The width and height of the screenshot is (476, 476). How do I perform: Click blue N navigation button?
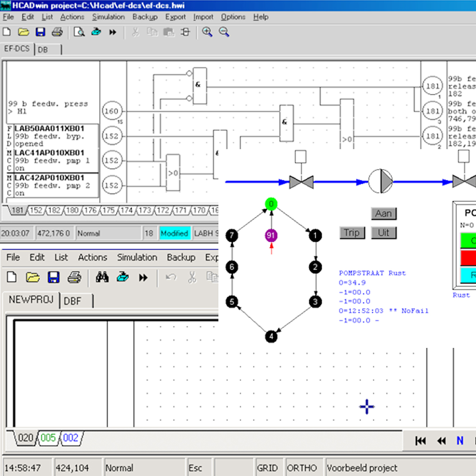(x=460, y=441)
